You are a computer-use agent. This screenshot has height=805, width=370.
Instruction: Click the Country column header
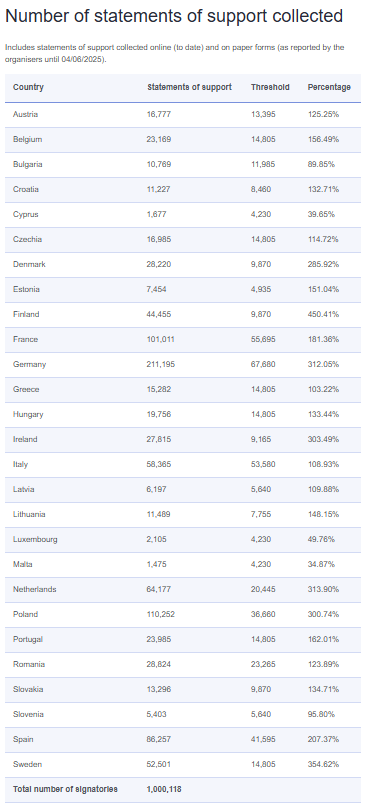coord(28,87)
